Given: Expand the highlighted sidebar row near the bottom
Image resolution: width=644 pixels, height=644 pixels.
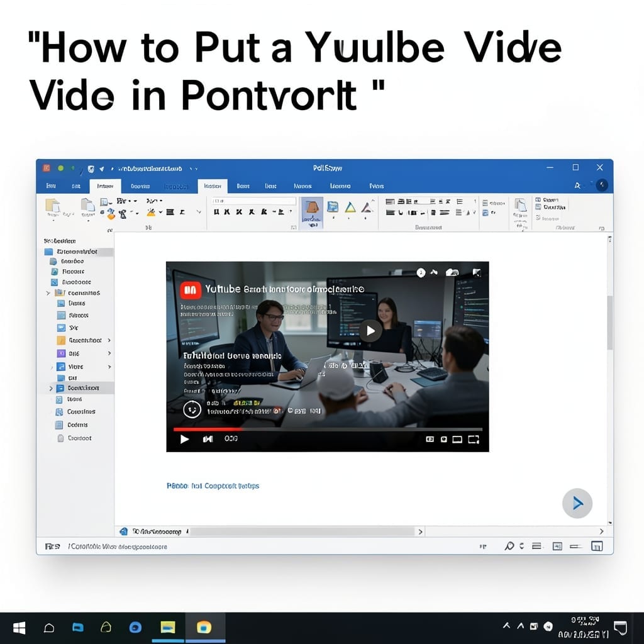Looking at the screenshot, I should [51, 388].
